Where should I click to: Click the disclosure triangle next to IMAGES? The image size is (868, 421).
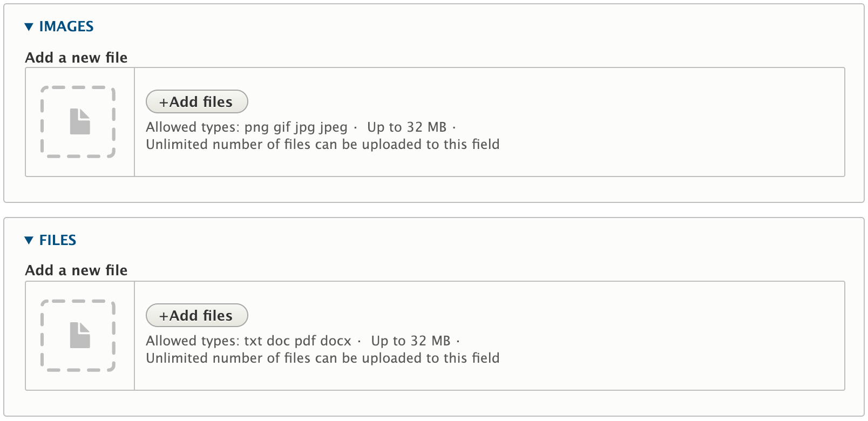tap(28, 26)
